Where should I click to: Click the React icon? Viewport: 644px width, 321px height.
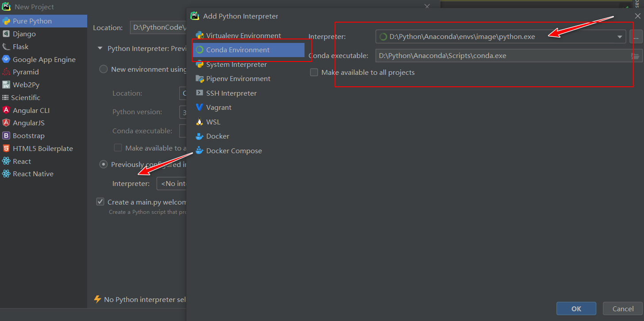(x=6, y=161)
